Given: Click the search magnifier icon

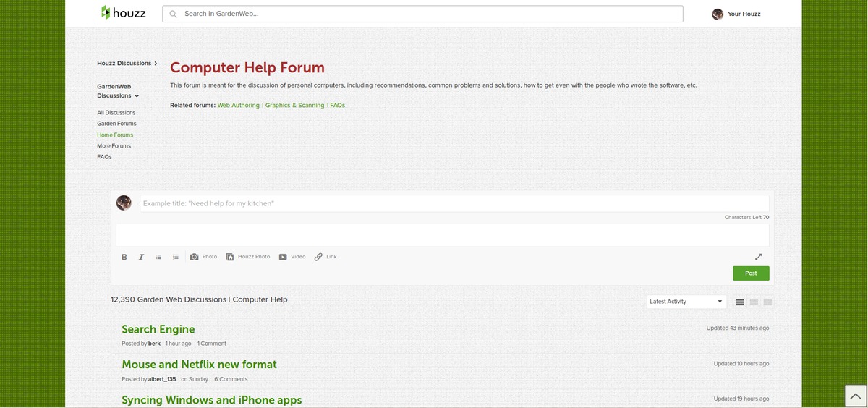Looking at the screenshot, I should 174,14.
